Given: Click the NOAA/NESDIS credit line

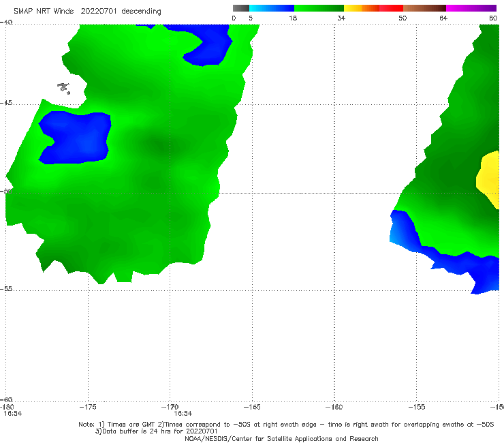Looking at the screenshot, I should [x=281, y=439].
